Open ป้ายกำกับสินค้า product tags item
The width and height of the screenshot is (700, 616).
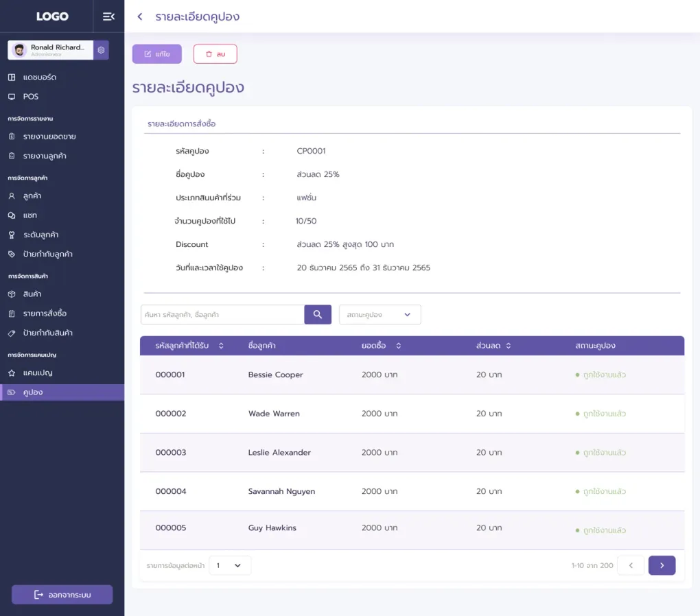click(62, 333)
